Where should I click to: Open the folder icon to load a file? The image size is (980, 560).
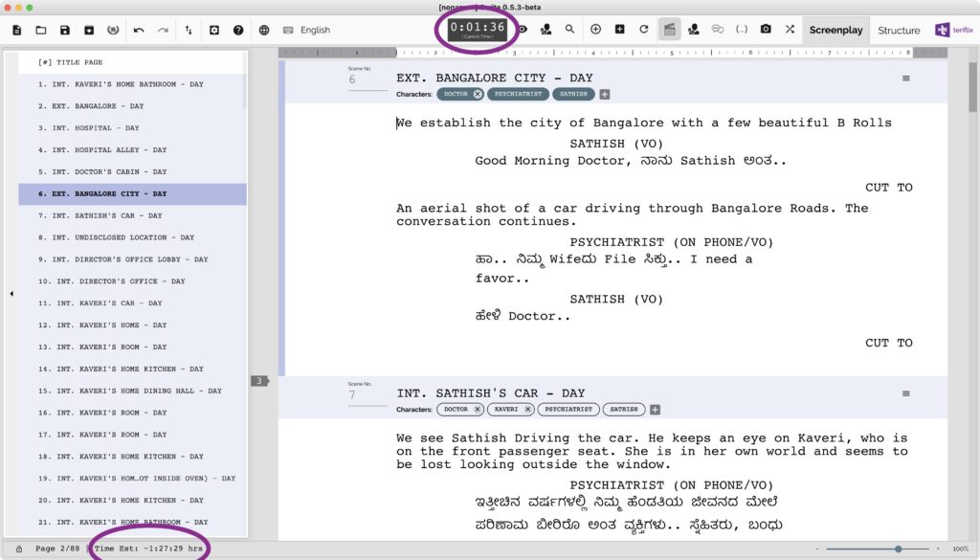point(41,30)
